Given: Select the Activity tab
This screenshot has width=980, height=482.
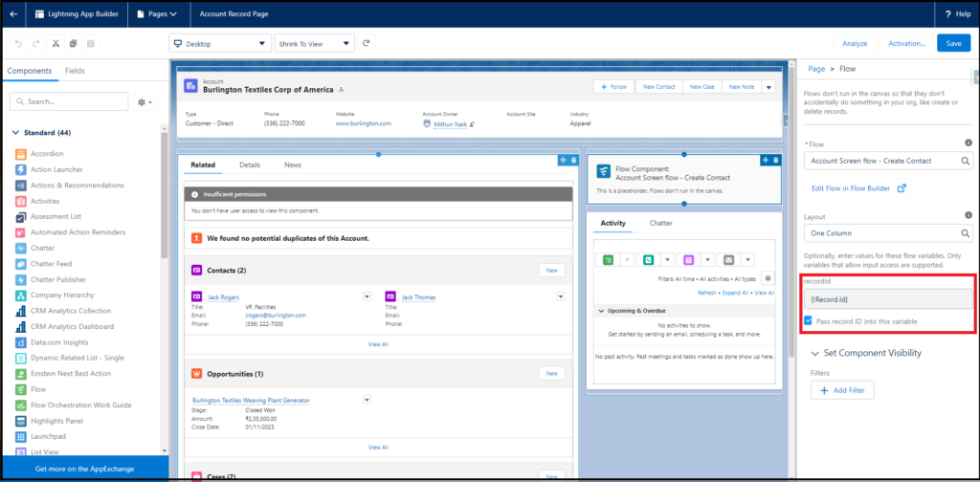Looking at the screenshot, I should pos(613,223).
